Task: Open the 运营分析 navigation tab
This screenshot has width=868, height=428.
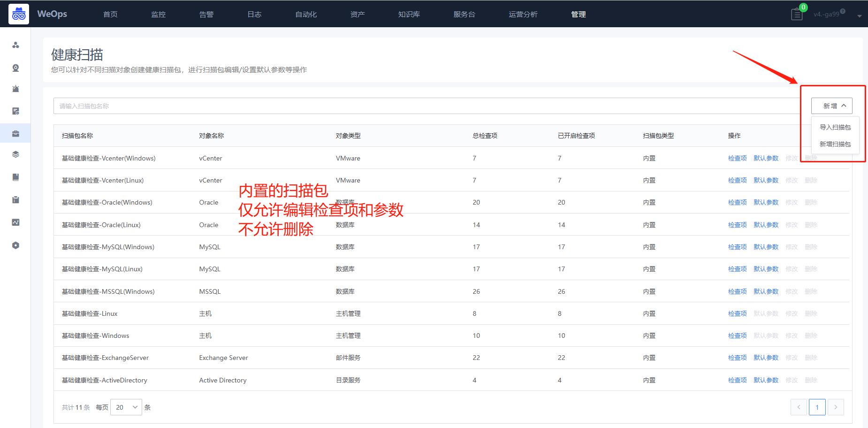Action: (x=523, y=15)
